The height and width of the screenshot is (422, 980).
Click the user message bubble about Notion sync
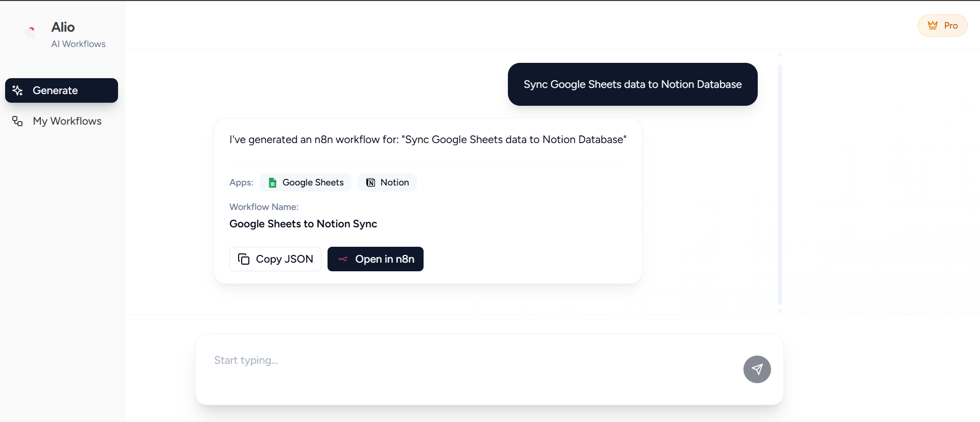633,84
